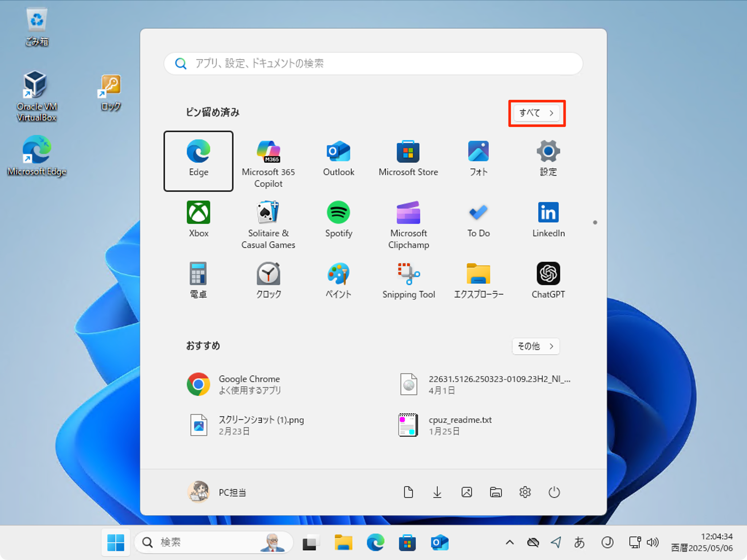Open cpuz_readme.txt from recommendations
Image resolution: width=747 pixels, height=560 pixels.
click(x=460, y=425)
